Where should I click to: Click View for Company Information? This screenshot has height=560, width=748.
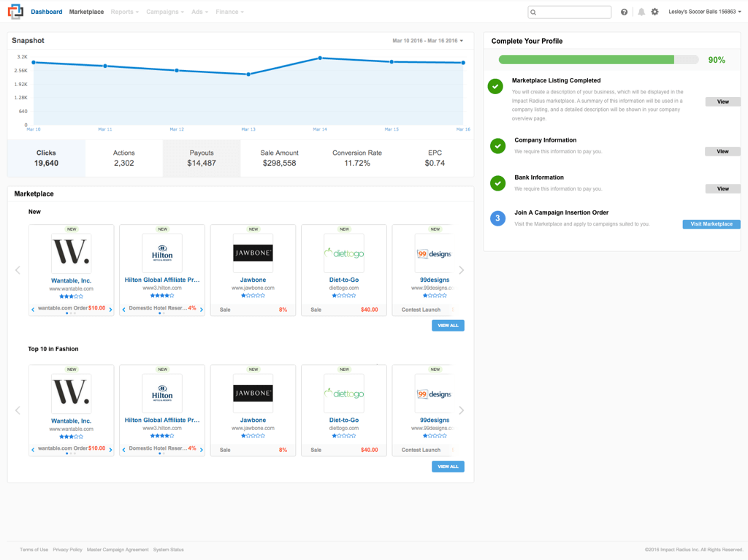(x=722, y=152)
